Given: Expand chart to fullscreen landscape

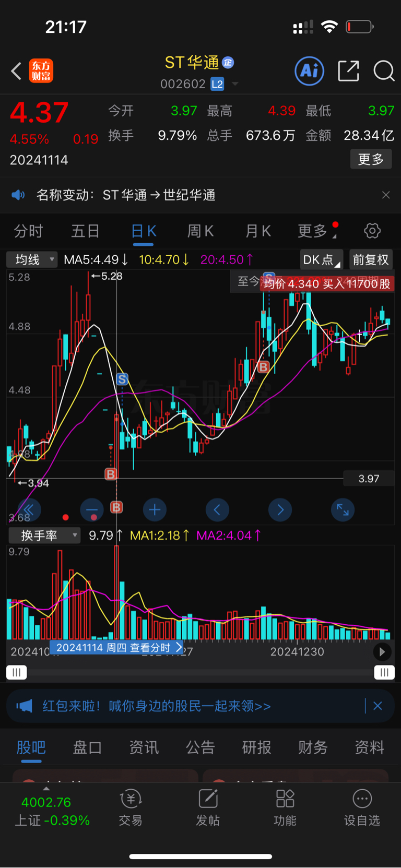Looking at the screenshot, I should tap(343, 510).
